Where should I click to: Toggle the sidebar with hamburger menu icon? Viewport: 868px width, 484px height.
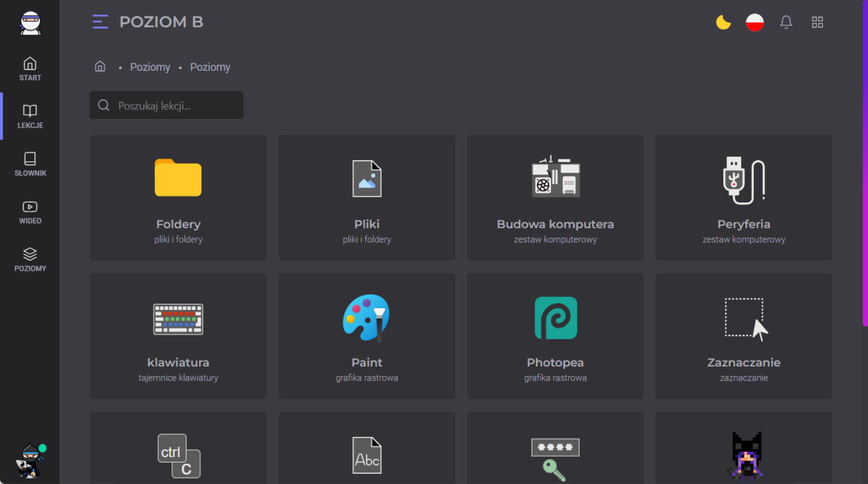[100, 22]
